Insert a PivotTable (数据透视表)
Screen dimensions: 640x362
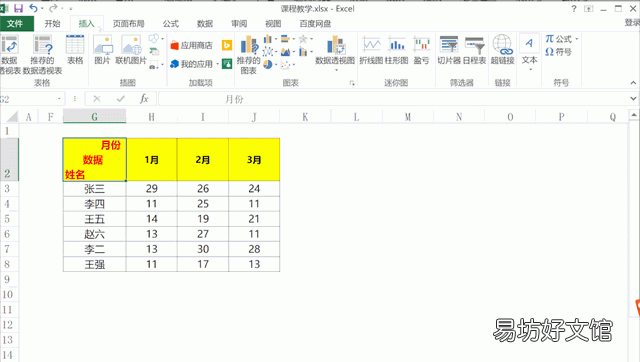pyautogui.click(x=9, y=55)
